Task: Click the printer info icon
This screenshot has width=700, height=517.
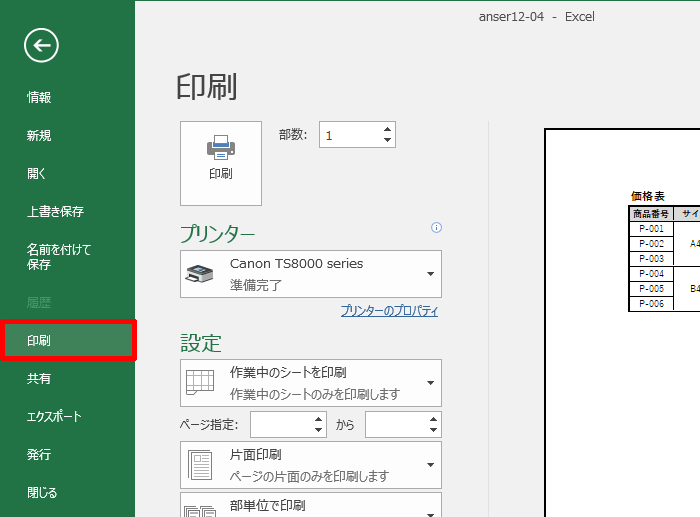Action: point(436,228)
